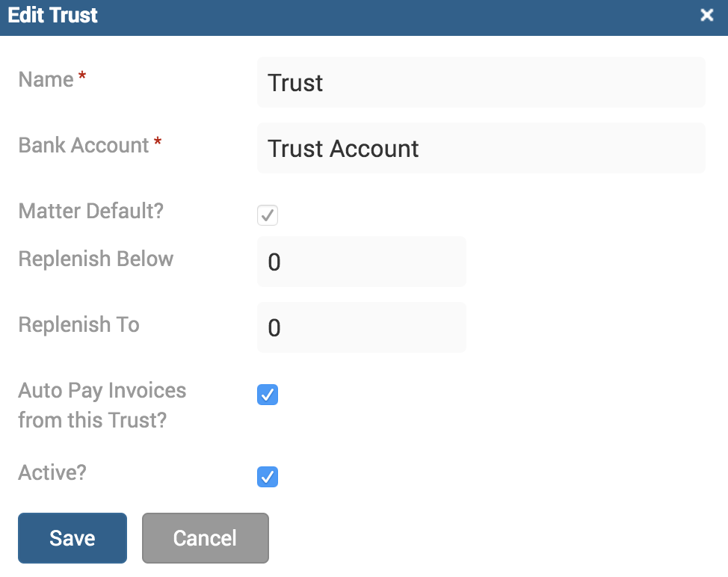Click the Edit Trust dialog title
Image resolution: width=728 pixels, height=577 pixels.
click(52, 15)
